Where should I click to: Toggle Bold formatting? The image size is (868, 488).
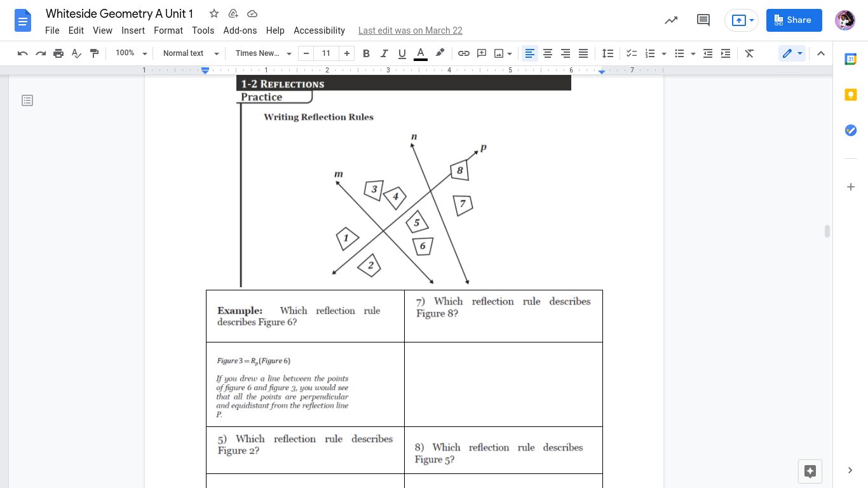coord(366,53)
